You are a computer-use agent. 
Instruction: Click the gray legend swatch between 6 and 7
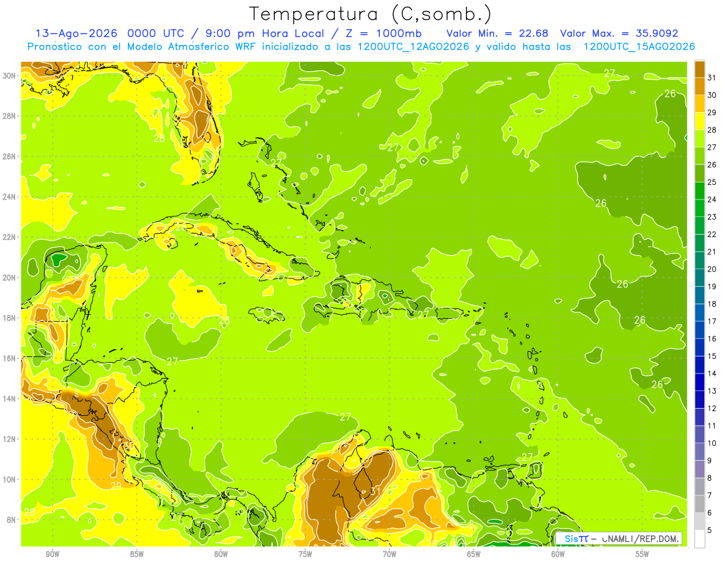pos(699,504)
